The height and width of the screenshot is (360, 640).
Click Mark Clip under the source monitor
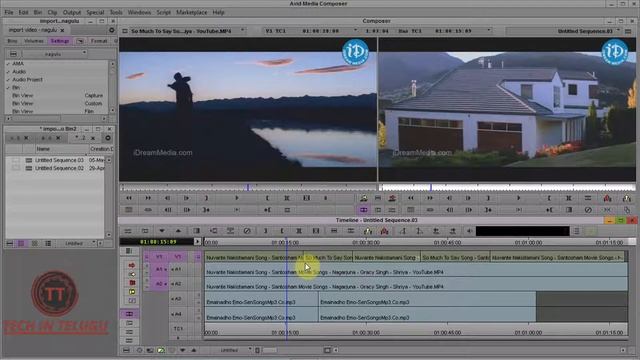pos(287,198)
